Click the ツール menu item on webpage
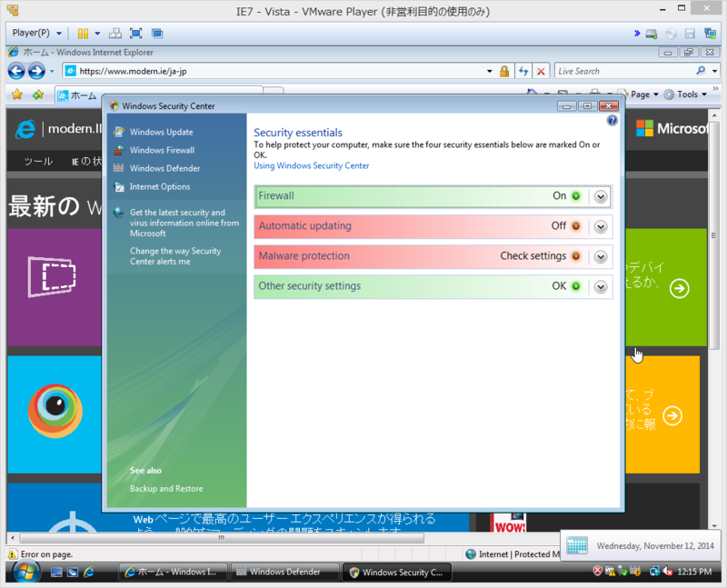The image size is (727, 588). pyautogui.click(x=38, y=161)
